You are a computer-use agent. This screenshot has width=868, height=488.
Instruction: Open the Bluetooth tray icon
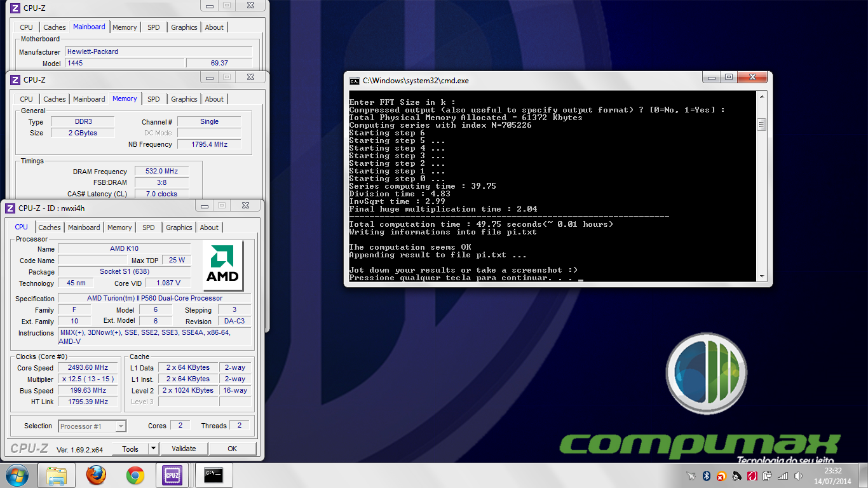(706, 476)
